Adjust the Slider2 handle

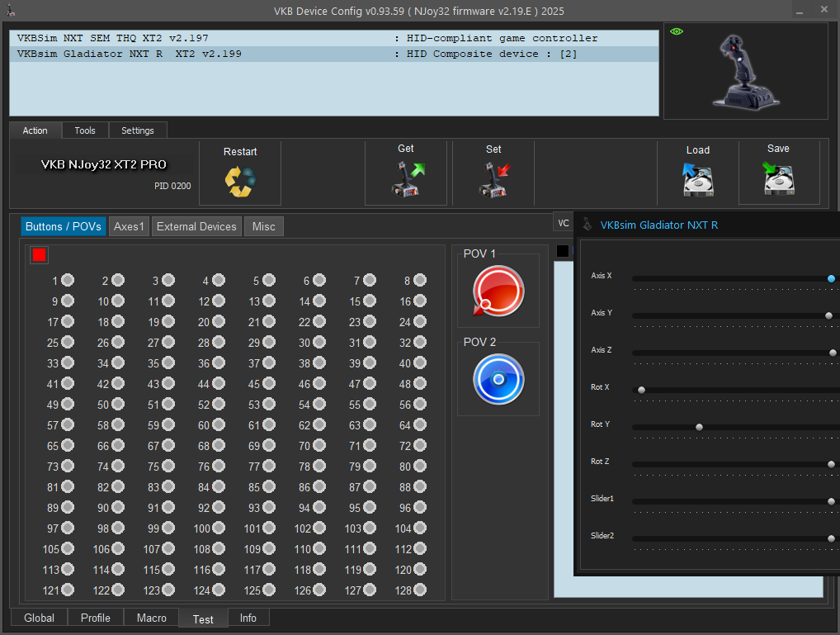(831, 538)
